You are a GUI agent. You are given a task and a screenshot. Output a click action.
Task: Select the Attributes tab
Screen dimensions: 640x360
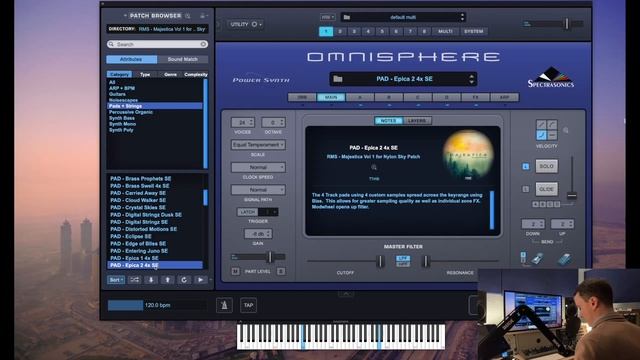[131, 59]
